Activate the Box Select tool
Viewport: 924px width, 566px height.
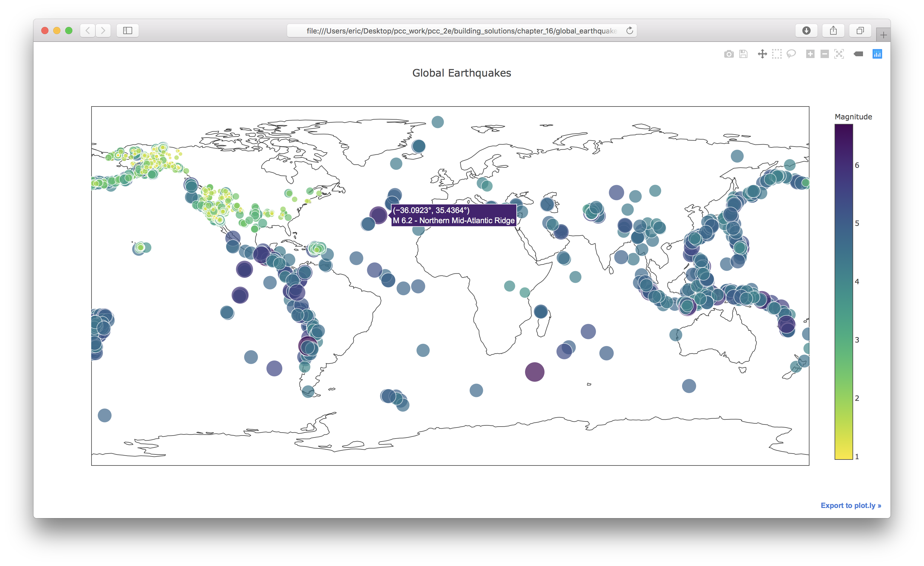(x=777, y=54)
